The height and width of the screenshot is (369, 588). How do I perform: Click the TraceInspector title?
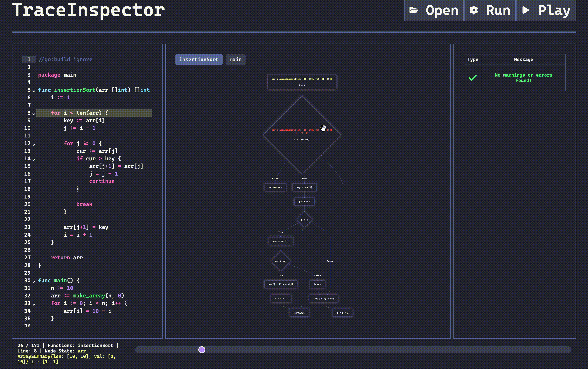pos(88,10)
